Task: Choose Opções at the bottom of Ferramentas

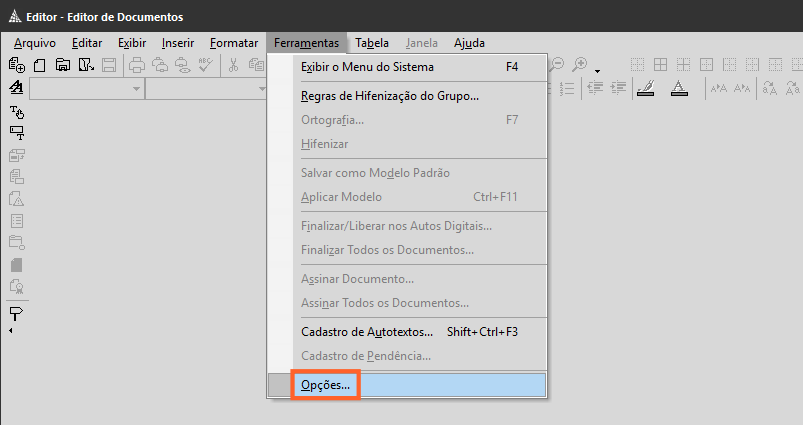Action: [407, 385]
